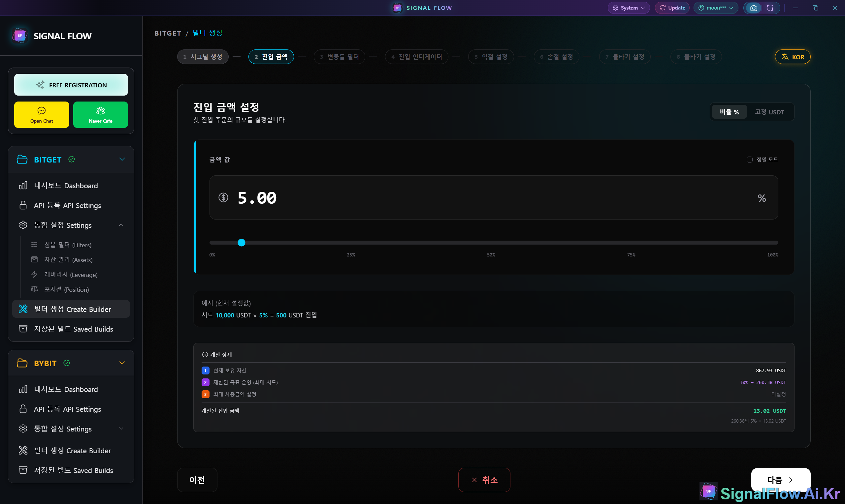Go to step 3 변동률 필터 tab

[x=339, y=57]
